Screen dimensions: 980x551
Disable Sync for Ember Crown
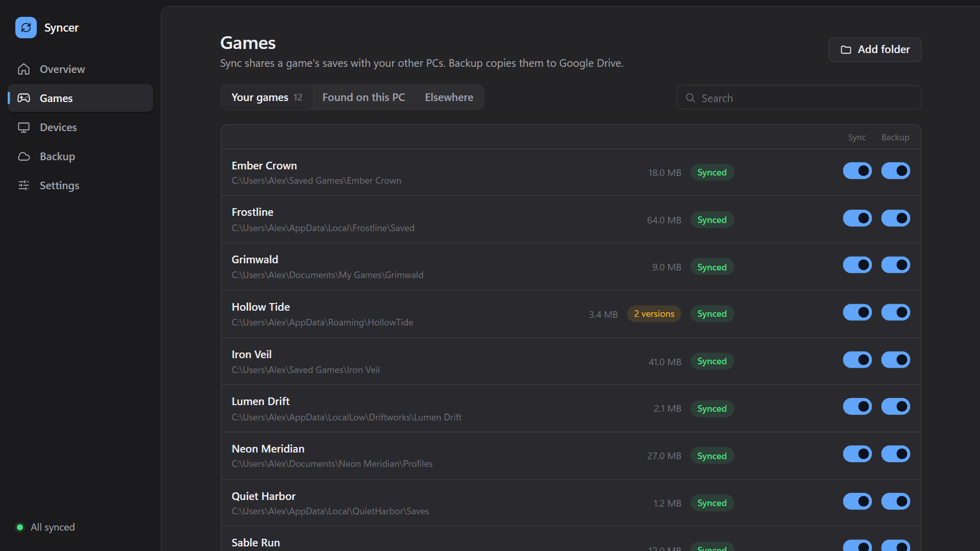pyautogui.click(x=858, y=171)
